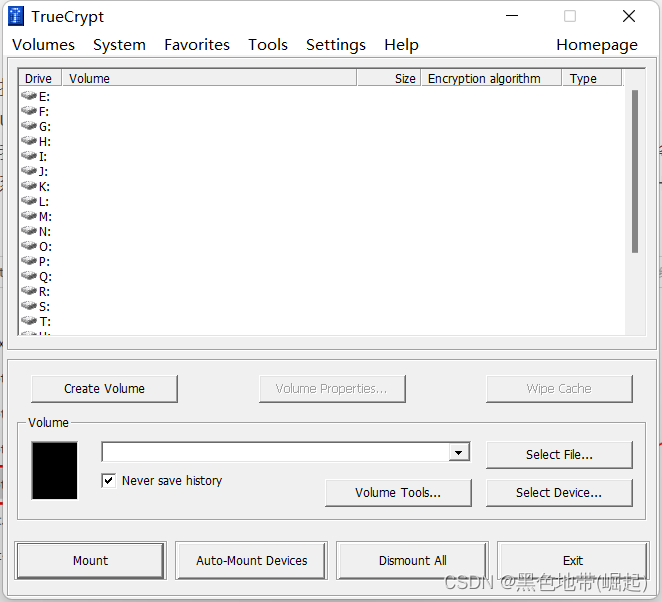Viewport: 662px width, 602px height.
Task: Click the TrueCrypt title bar app icon
Action: click(x=16, y=16)
